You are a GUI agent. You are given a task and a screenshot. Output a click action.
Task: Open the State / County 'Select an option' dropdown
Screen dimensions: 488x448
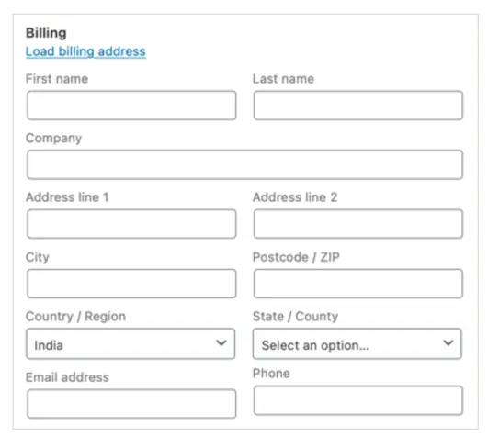pyautogui.click(x=357, y=344)
